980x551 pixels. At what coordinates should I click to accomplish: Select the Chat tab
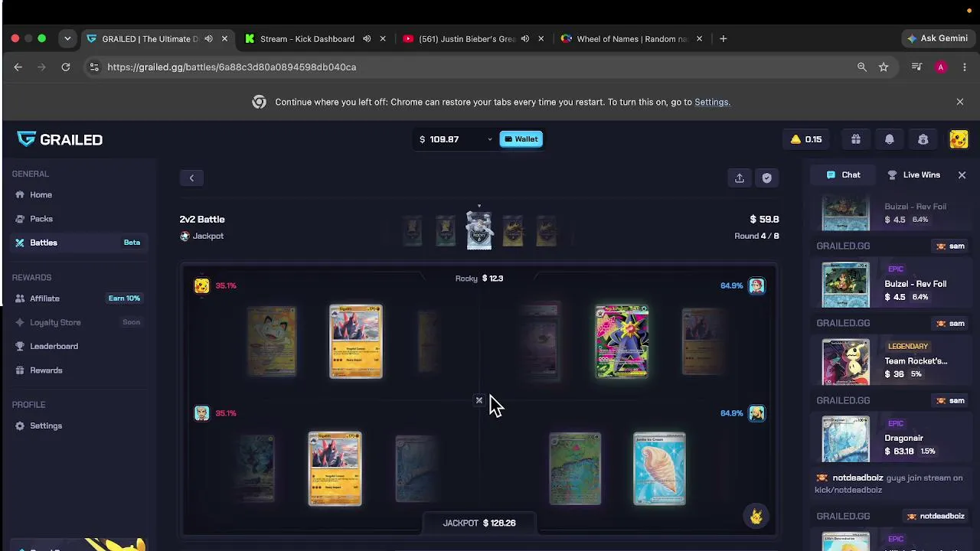pyautogui.click(x=844, y=175)
